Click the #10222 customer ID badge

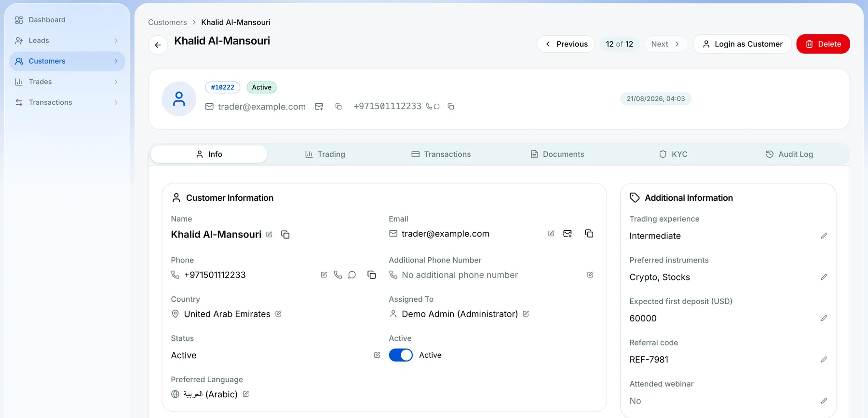tap(223, 87)
